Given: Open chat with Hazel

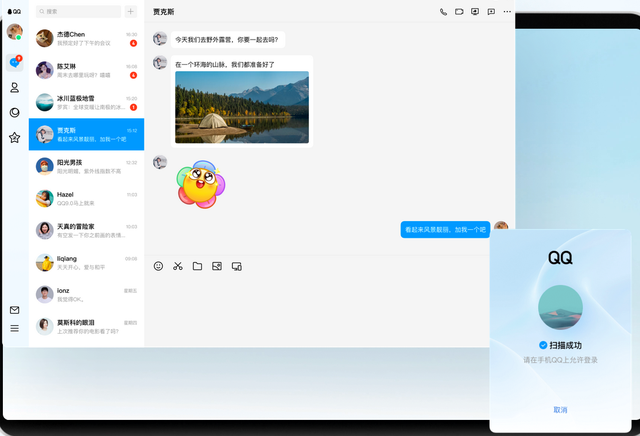Looking at the screenshot, I should click(87, 198).
